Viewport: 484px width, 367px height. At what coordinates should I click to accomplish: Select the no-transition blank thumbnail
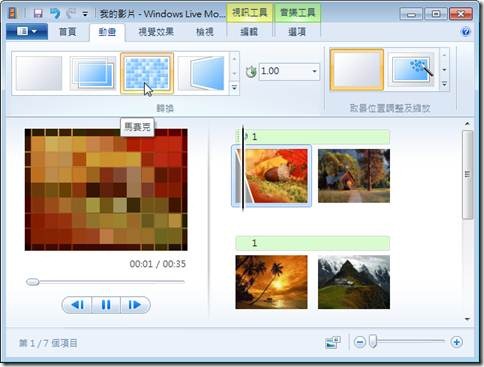(x=39, y=73)
